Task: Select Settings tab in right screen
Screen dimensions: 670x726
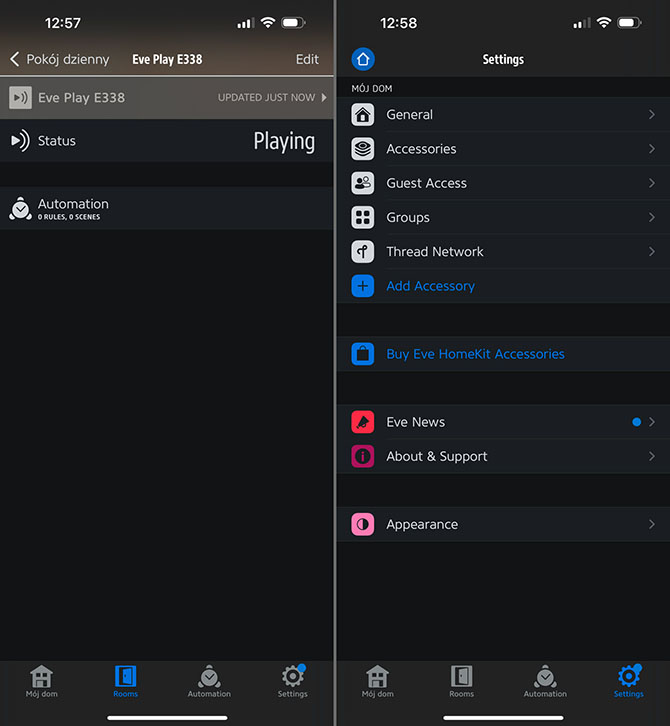Action: click(629, 681)
